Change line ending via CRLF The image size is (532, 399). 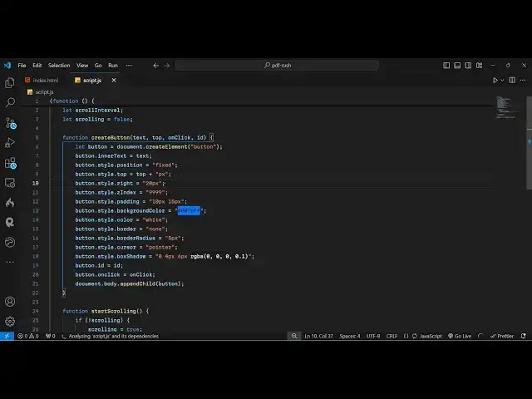[392, 336]
